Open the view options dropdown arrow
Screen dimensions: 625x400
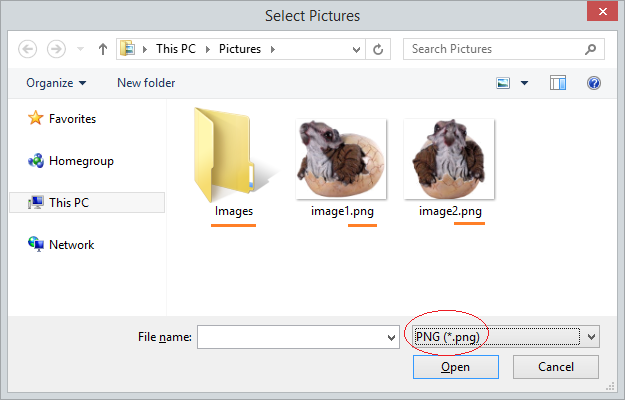point(525,83)
